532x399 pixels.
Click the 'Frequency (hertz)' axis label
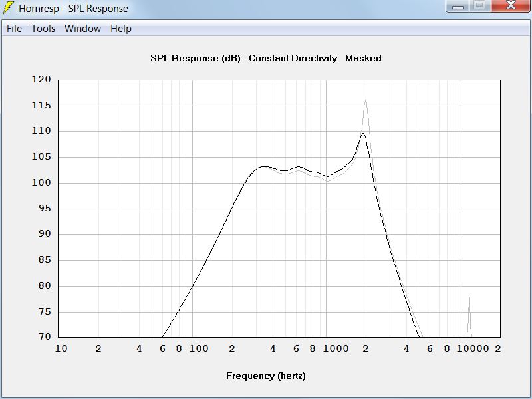click(x=265, y=376)
